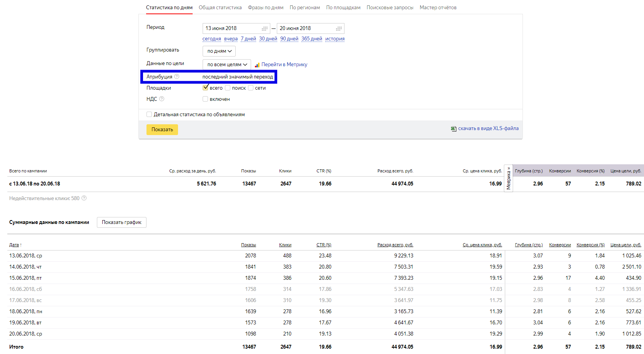Select the Статистика по дням tab
Viewport: 644px width, 354px height.
pyautogui.click(x=169, y=7)
